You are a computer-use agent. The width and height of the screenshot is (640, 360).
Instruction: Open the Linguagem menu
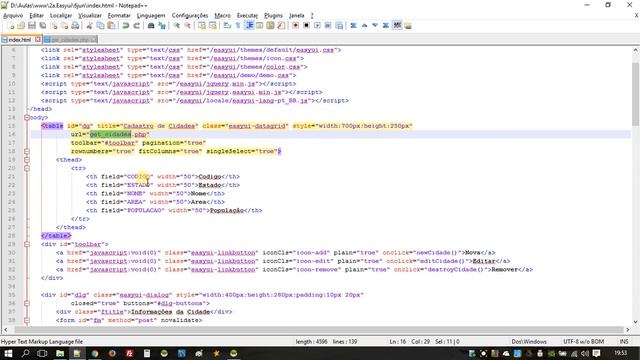(151, 16)
